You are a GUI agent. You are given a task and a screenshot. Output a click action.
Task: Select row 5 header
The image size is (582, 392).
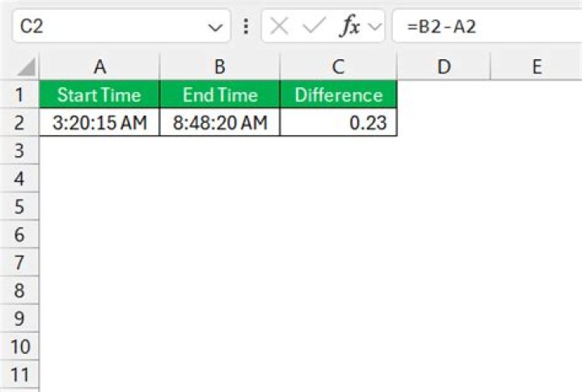(x=19, y=207)
